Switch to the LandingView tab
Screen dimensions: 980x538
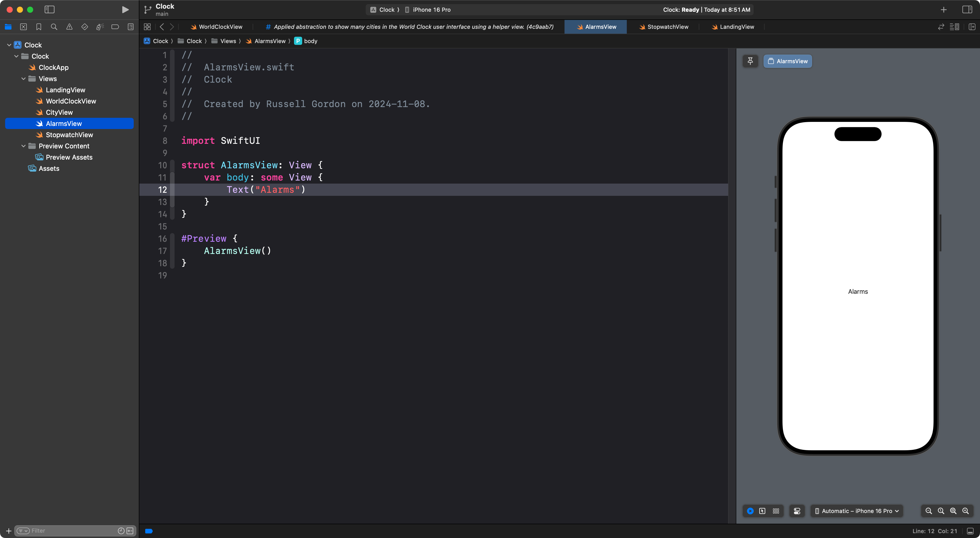[x=733, y=27]
